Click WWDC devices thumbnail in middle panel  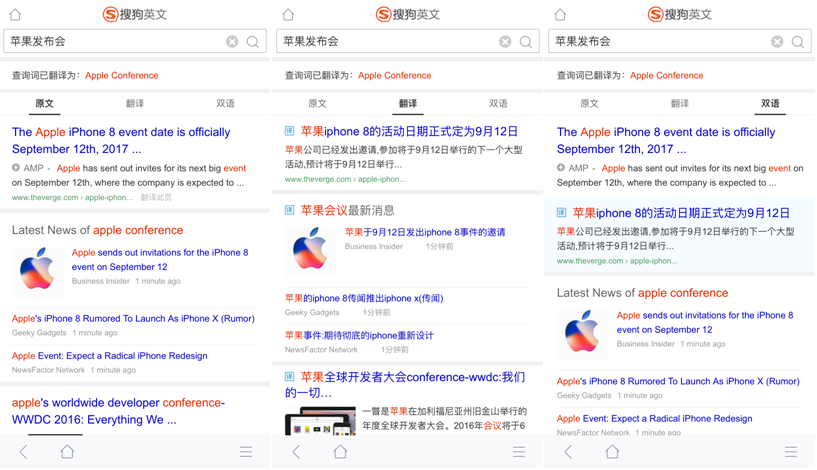(320, 421)
